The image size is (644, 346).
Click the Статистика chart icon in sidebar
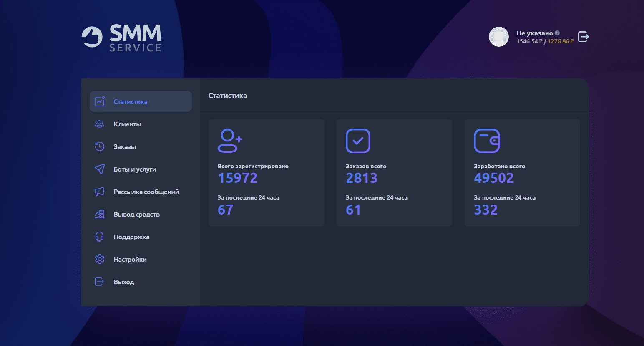point(100,101)
